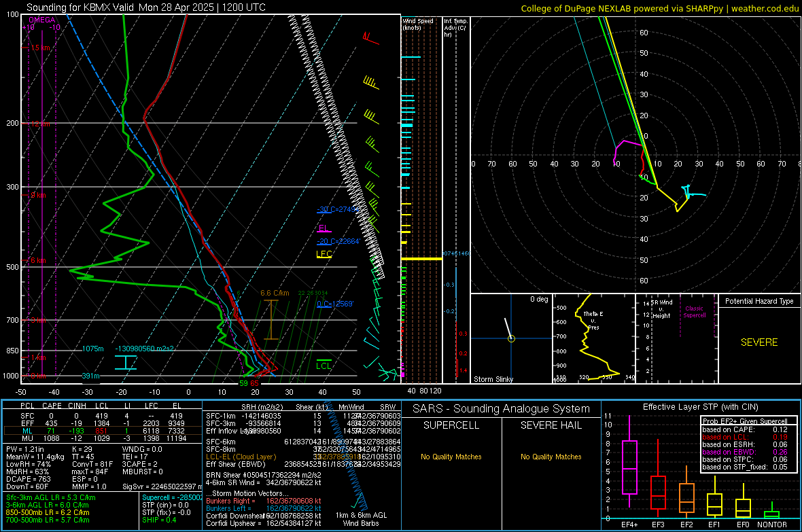
Task: Click the yellow SEVERE hazard text
Action: click(759, 342)
